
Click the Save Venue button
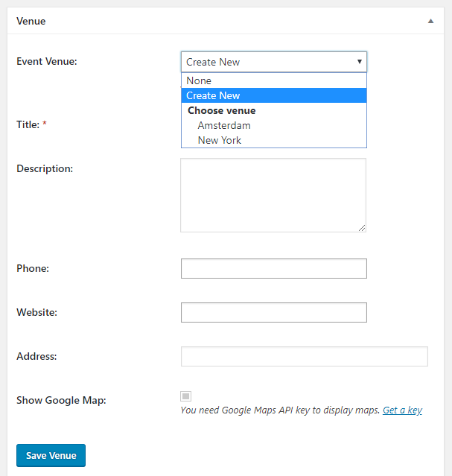[x=51, y=455]
